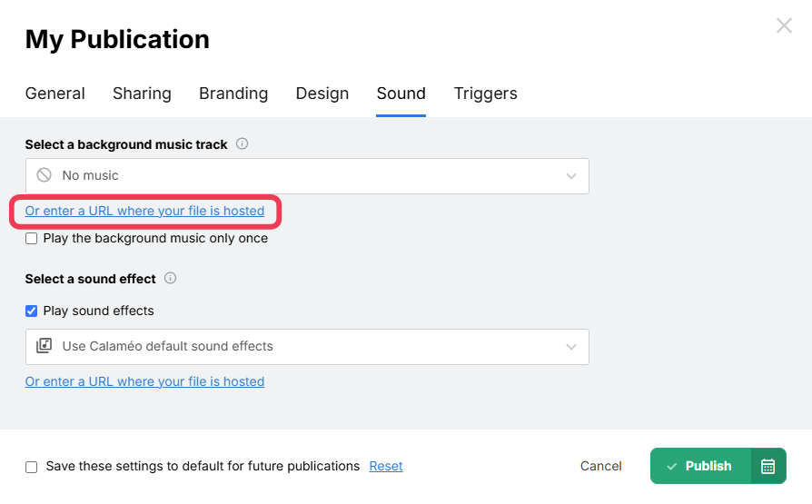Close the My Publication dialog with X
This screenshot has width=812, height=504.
pos(784,25)
